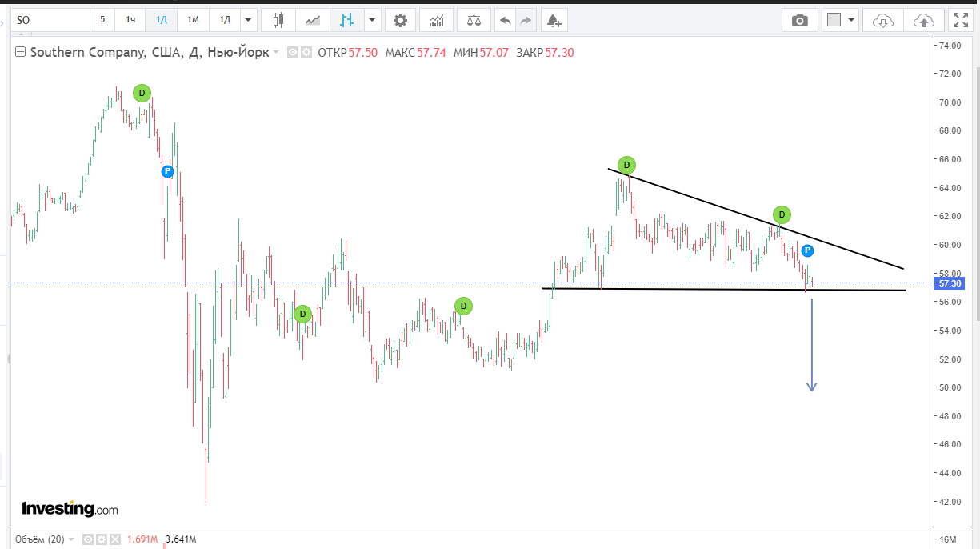
Task: Switch to candlestick chart style
Action: (278, 19)
